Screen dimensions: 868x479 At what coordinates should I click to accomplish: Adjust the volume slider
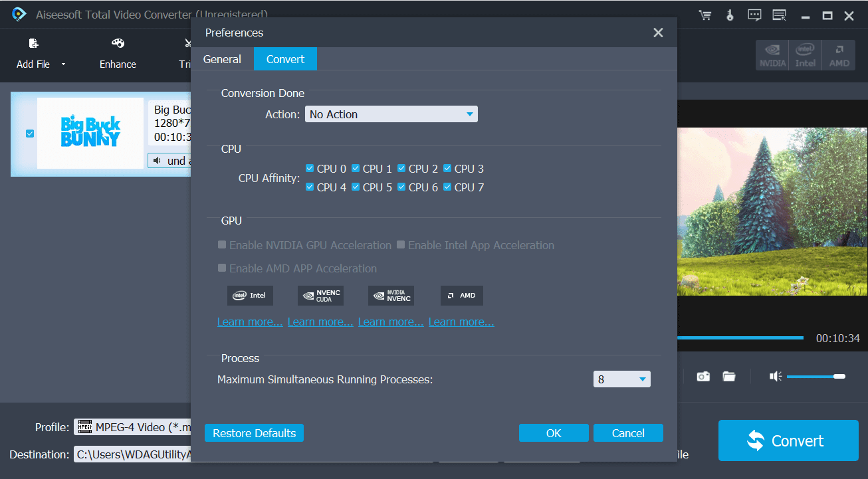tap(816, 377)
